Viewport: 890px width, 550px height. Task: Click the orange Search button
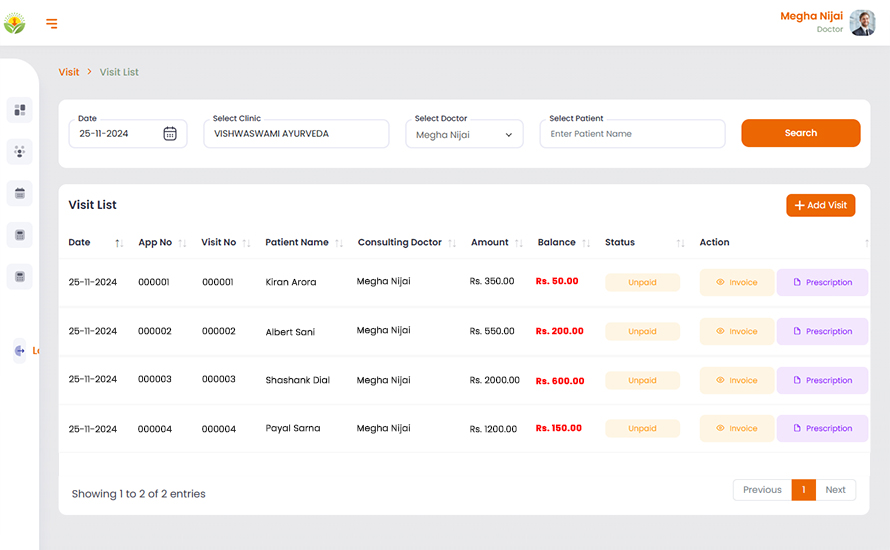(800, 133)
